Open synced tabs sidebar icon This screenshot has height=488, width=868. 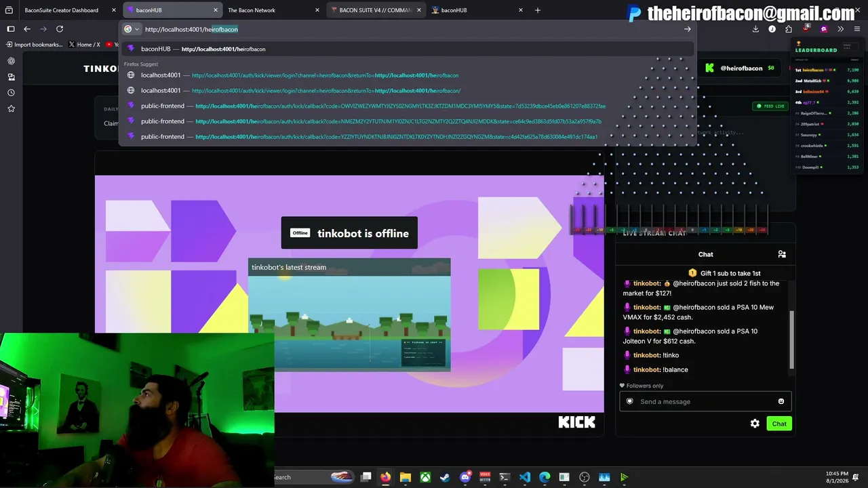pos(11,77)
